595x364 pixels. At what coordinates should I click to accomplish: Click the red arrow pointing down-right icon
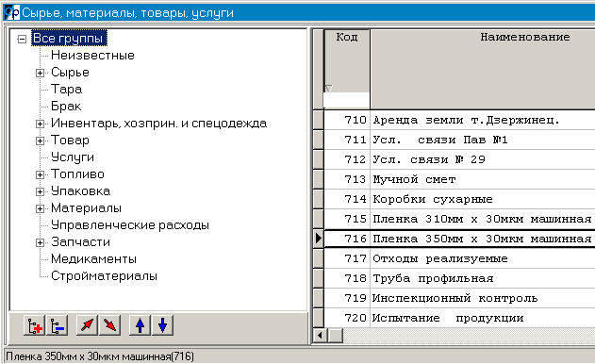click(109, 325)
